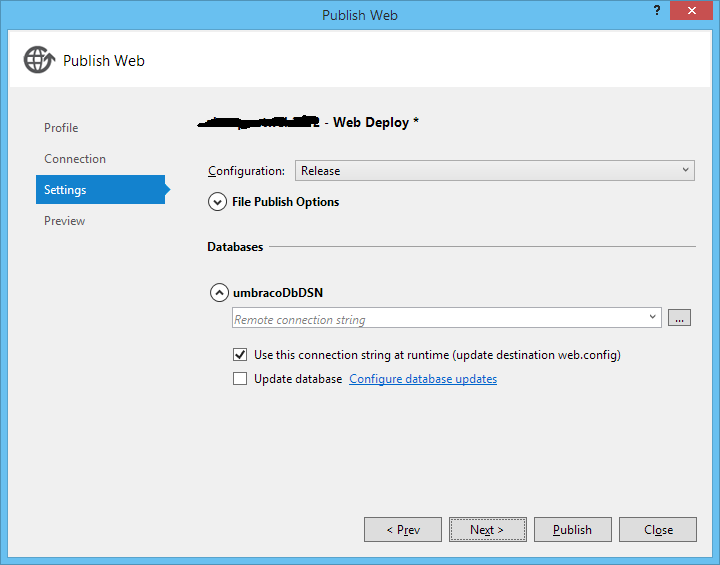
Task: Click the Prev button
Action: 401,530
